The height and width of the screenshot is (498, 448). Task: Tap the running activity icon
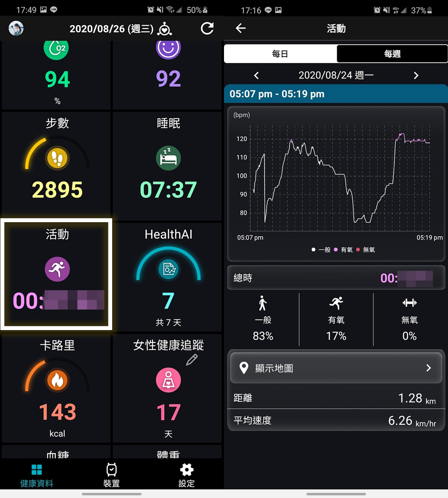[57, 269]
